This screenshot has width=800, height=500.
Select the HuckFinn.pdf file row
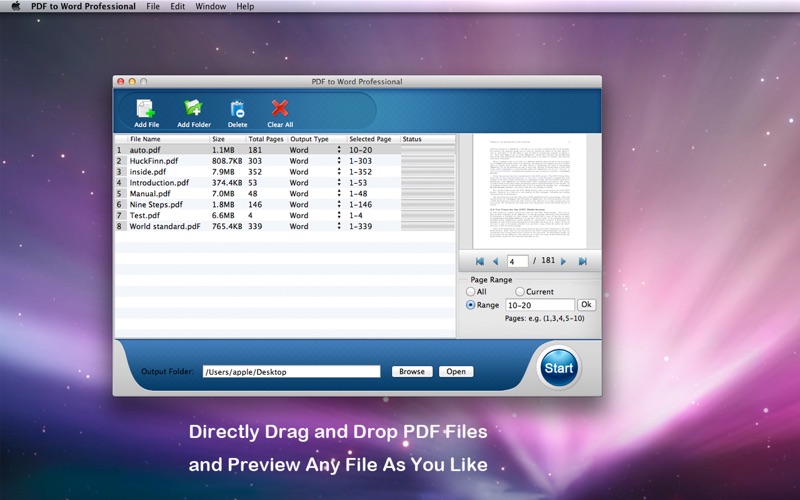pos(285,161)
